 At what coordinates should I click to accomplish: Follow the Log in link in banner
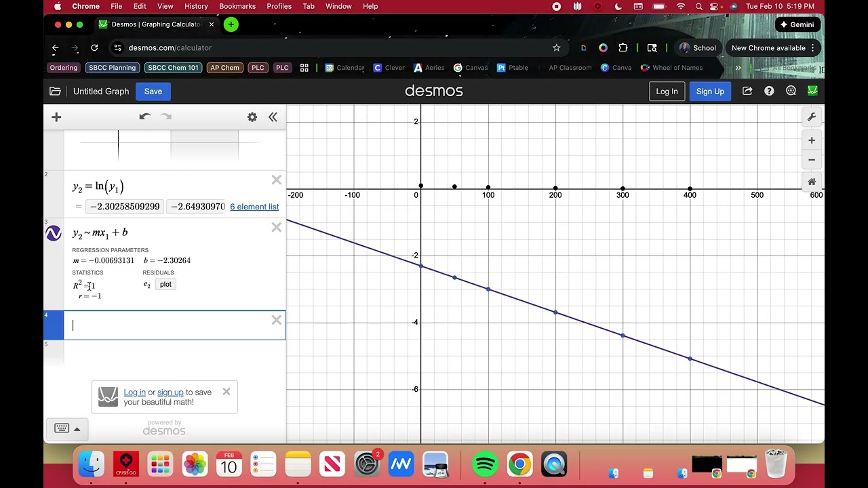134,392
